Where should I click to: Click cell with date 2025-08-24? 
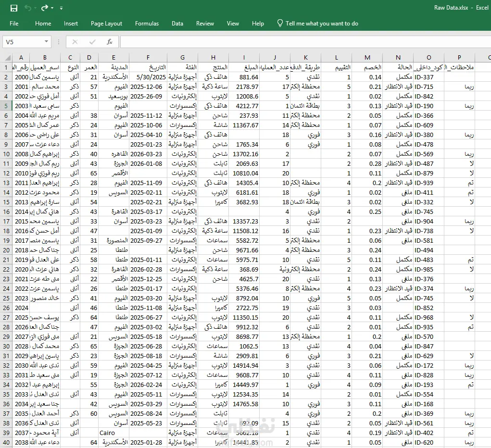(148, 413)
